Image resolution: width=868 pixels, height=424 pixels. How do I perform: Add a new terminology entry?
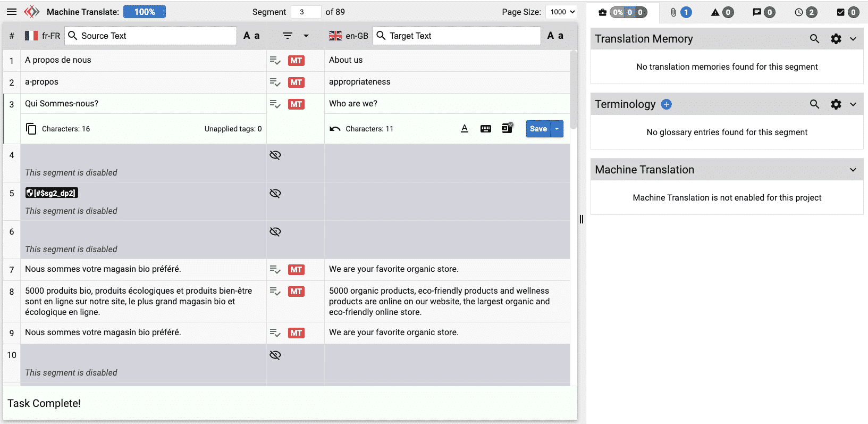tap(667, 104)
